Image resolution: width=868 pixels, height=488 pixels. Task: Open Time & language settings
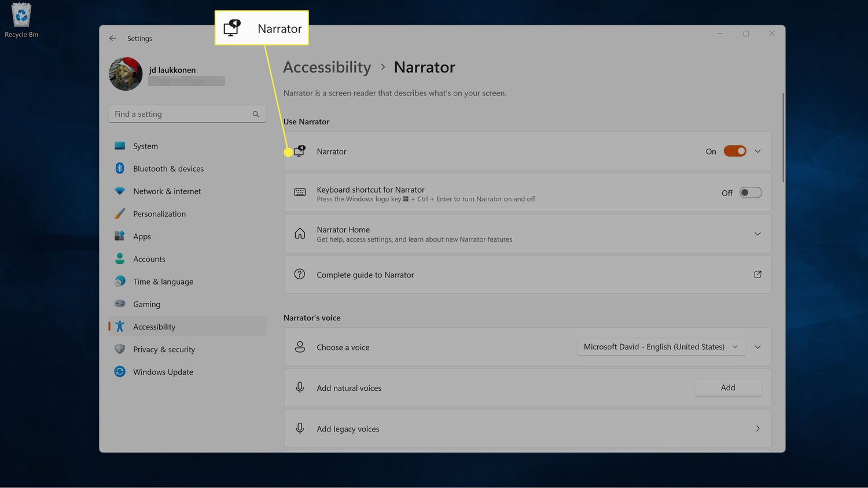187,281
